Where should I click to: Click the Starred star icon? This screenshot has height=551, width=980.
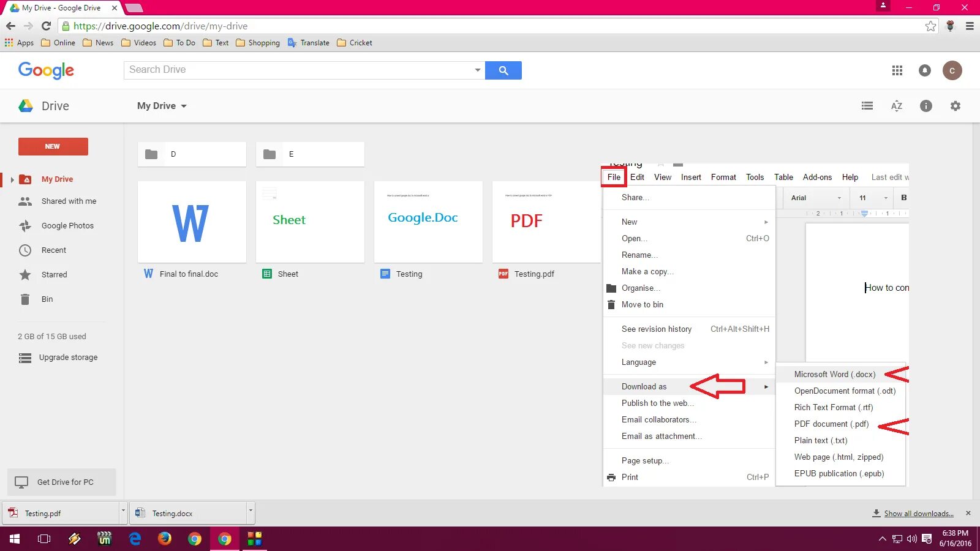click(x=25, y=274)
